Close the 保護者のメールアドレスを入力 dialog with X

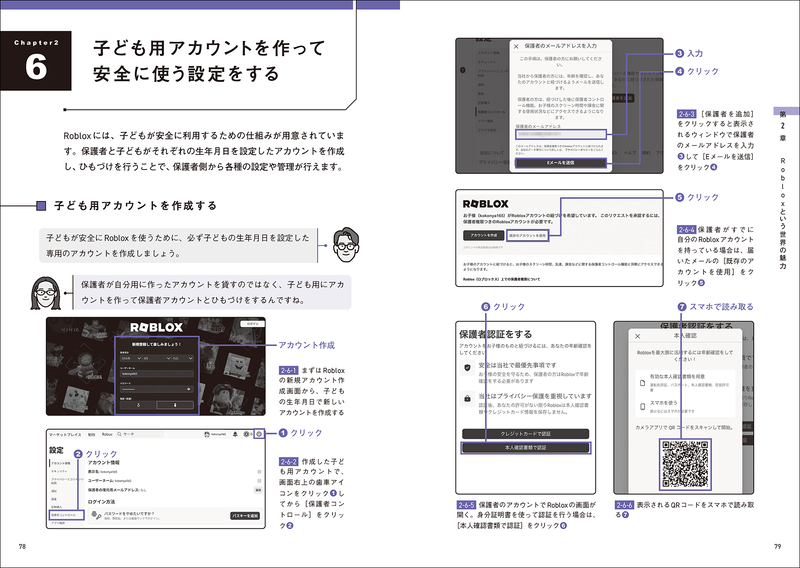516,46
